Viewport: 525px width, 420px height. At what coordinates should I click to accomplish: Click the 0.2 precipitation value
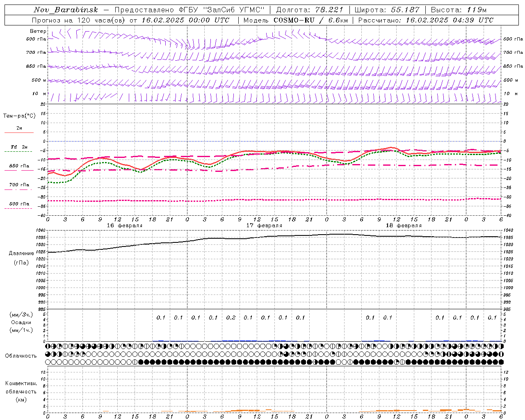click(x=231, y=317)
